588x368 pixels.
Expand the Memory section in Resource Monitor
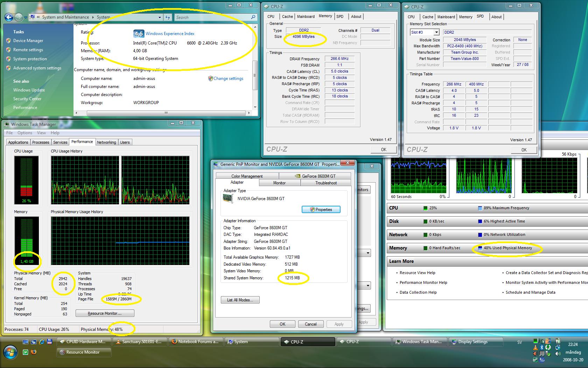[x=487, y=248]
